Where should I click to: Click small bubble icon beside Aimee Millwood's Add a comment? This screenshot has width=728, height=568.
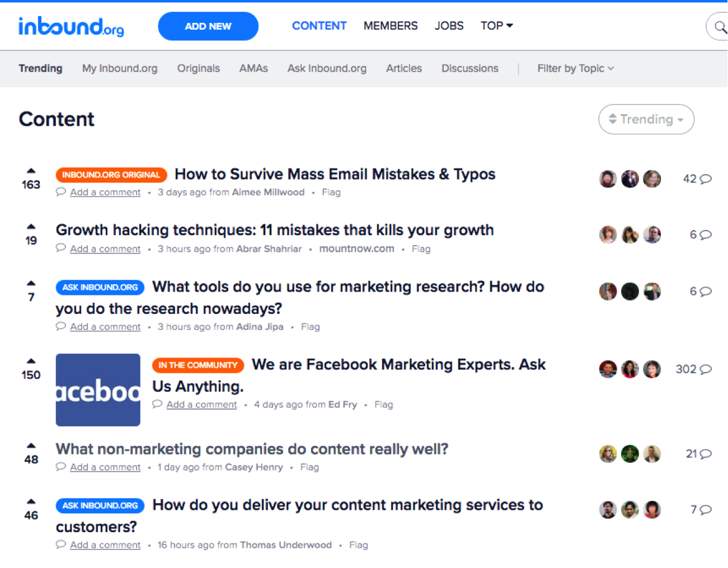tap(61, 192)
